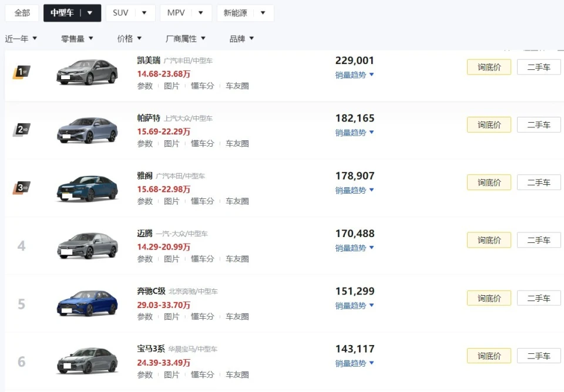The height and width of the screenshot is (392, 564).
Task: Open 懂车分 link under 奔驰C级
Action: pyautogui.click(x=202, y=317)
